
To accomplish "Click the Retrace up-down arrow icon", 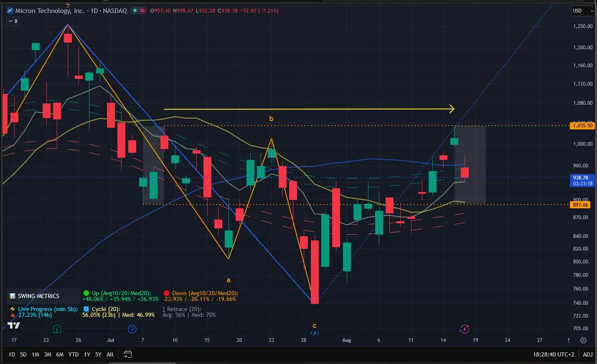I will pos(164,309).
